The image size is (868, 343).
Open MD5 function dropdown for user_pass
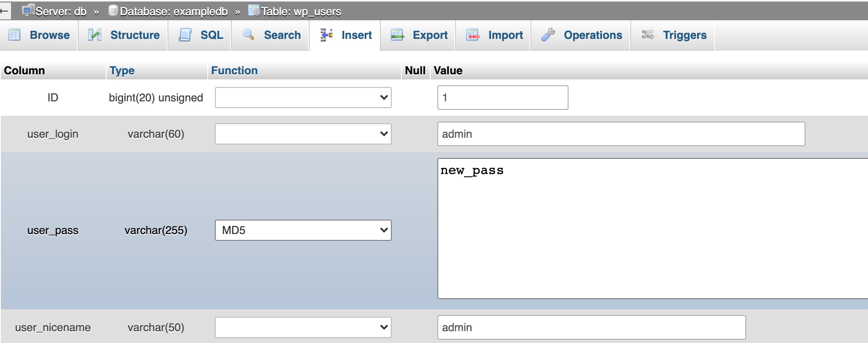click(x=303, y=230)
